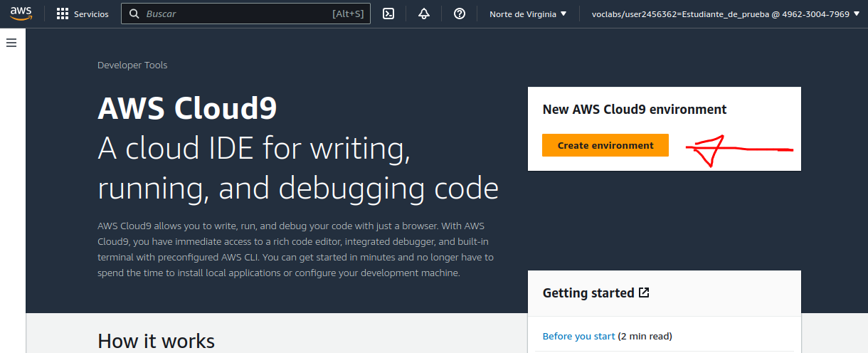The image size is (868, 353).
Task: Click the AWS Cloud9 main title
Action: click(x=187, y=109)
